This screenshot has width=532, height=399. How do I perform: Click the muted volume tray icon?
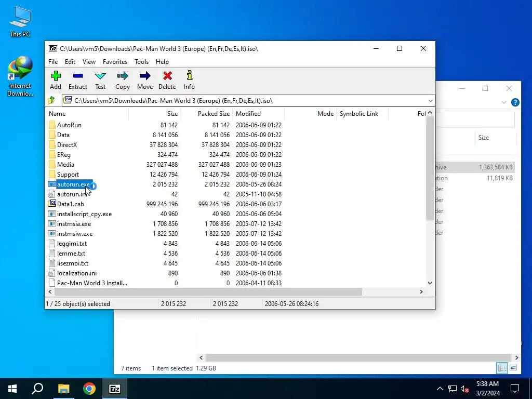click(x=464, y=389)
